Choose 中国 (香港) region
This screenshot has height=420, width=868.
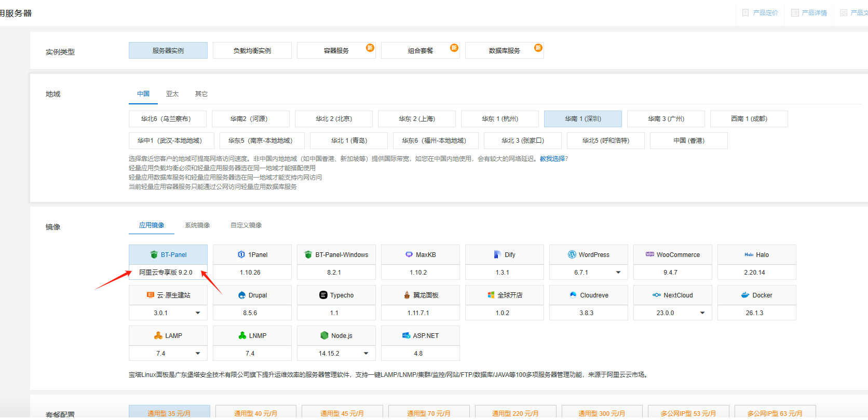tap(689, 141)
